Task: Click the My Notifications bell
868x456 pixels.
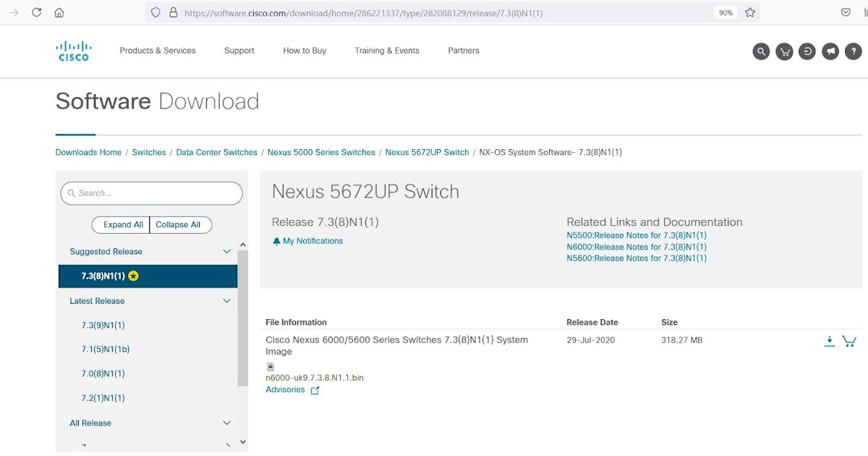Action: point(307,240)
